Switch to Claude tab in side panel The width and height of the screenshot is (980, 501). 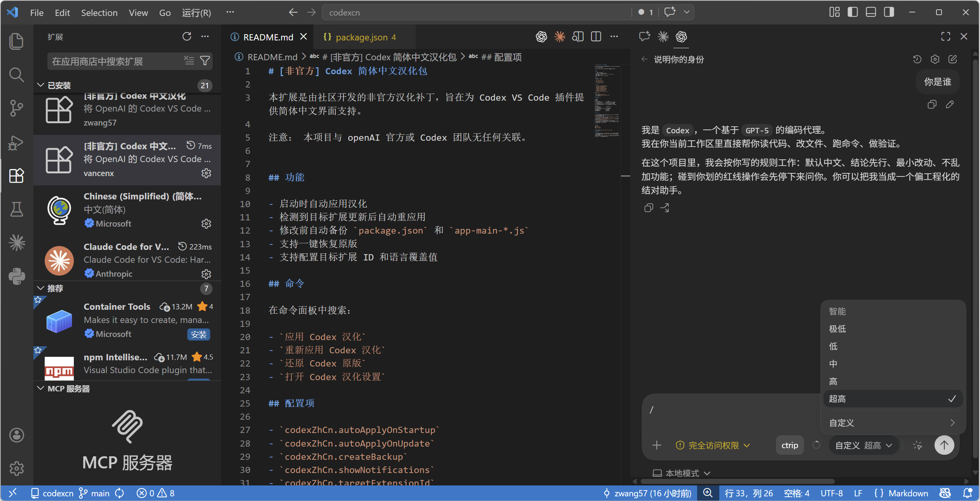click(x=663, y=37)
